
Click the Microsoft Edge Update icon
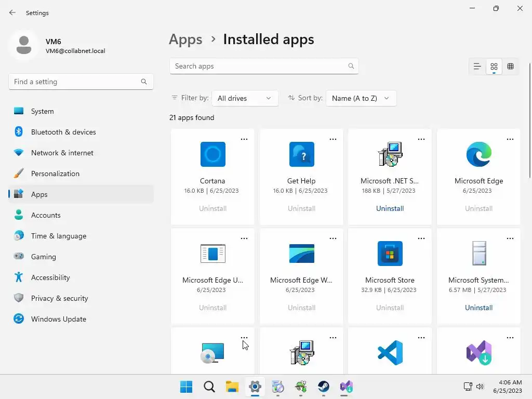[x=212, y=254]
